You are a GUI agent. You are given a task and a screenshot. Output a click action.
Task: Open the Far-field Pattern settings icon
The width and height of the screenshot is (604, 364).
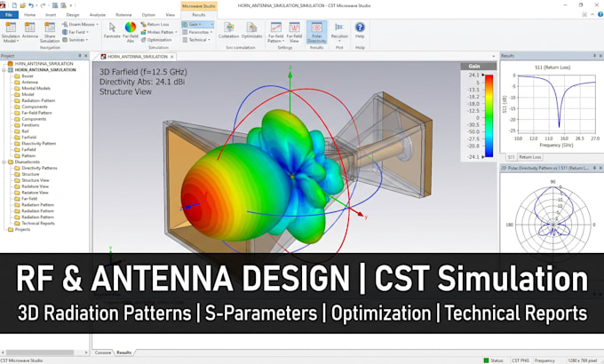pyautogui.click(x=276, y=32)
